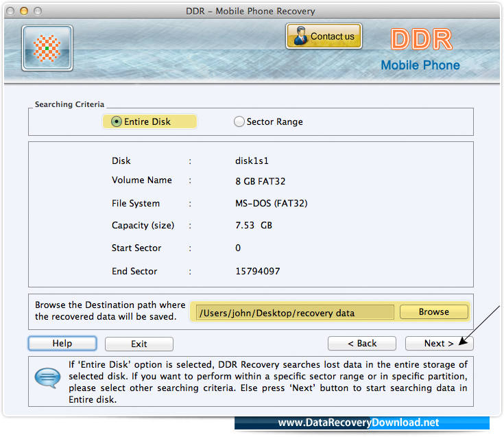Open Help
Screen dimensions: 504x437
[62, 343]
